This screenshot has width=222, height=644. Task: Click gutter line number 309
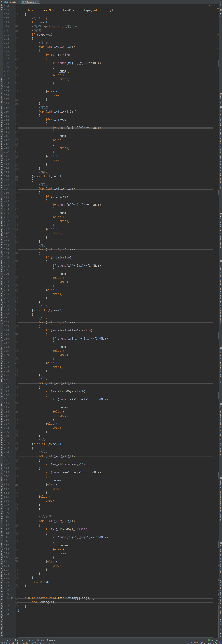pos(6,513)
